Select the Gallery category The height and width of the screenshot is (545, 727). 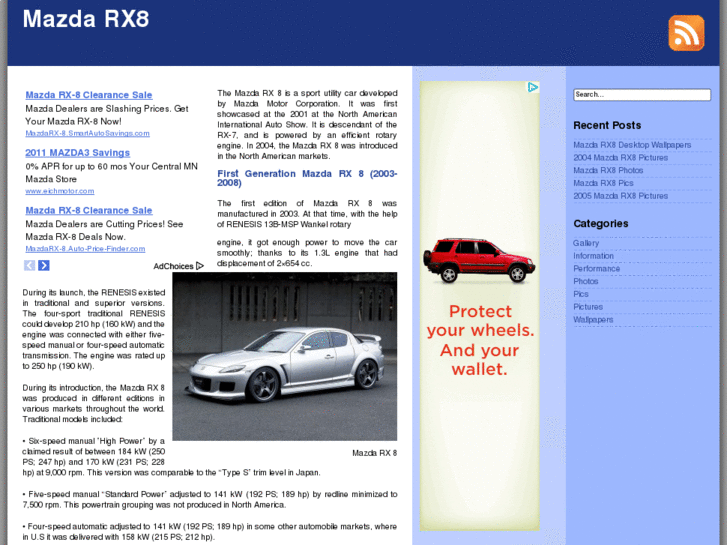586,243
